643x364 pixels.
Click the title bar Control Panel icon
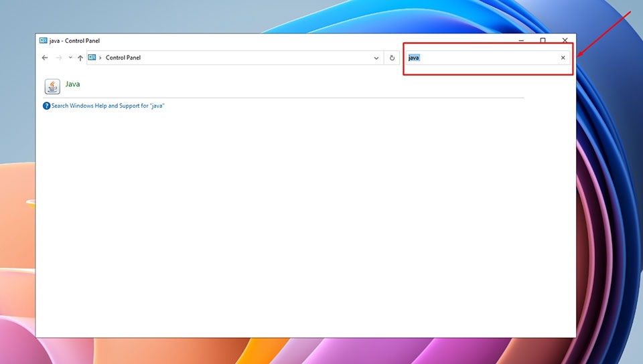tap(43, 41)
